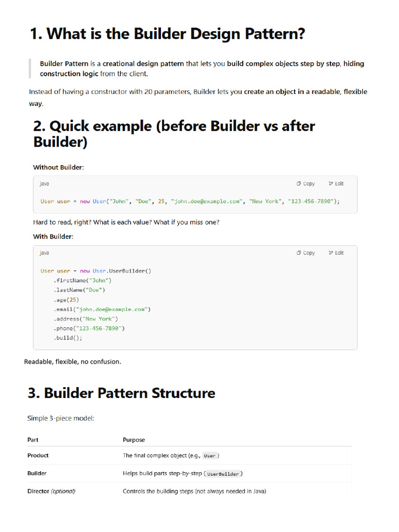
Task: Click the Edit pencil icon in the Without Builder code block
Action: (331, 183)
